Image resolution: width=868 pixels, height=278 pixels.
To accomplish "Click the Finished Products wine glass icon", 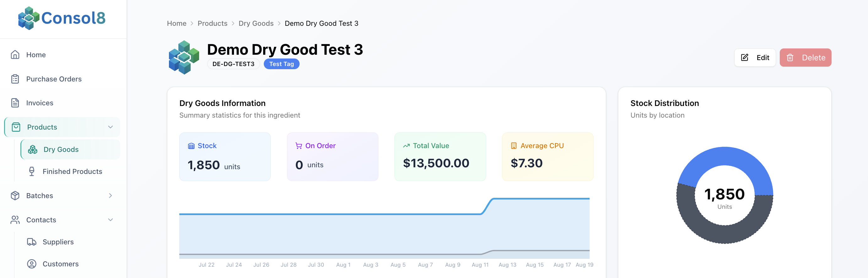I will pos(32,171).
